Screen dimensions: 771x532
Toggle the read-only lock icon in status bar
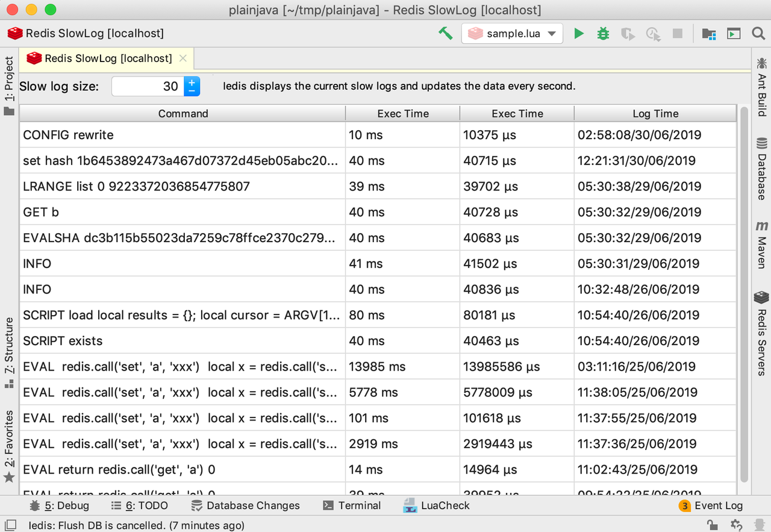711,525
